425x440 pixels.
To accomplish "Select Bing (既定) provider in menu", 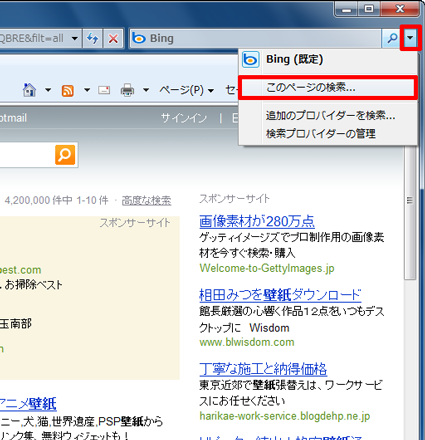I will coord(328,60).
